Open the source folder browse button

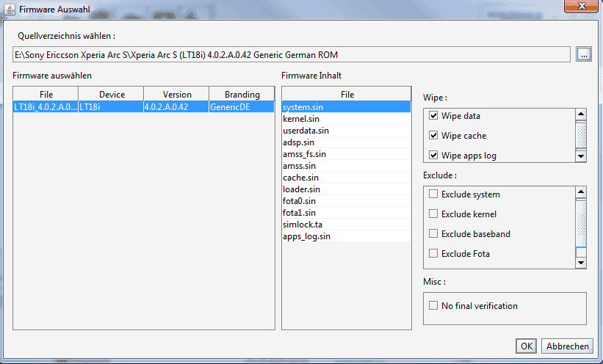tap(583, 54)
